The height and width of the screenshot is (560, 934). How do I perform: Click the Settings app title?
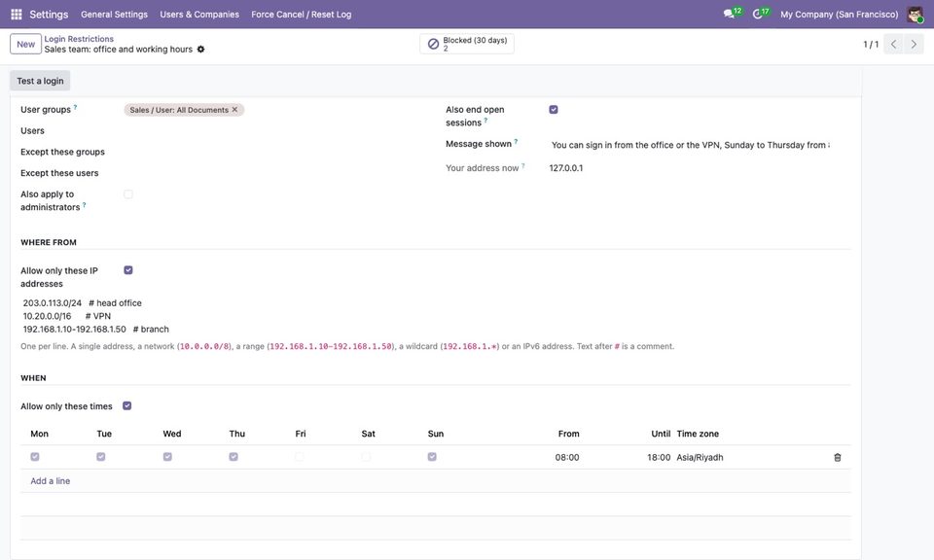[49, 15]
